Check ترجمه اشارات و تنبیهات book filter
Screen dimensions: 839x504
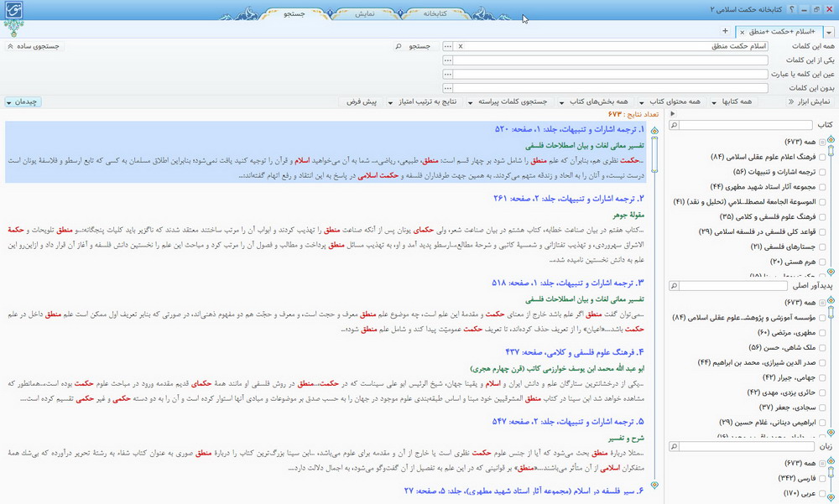tap(822, 172)
